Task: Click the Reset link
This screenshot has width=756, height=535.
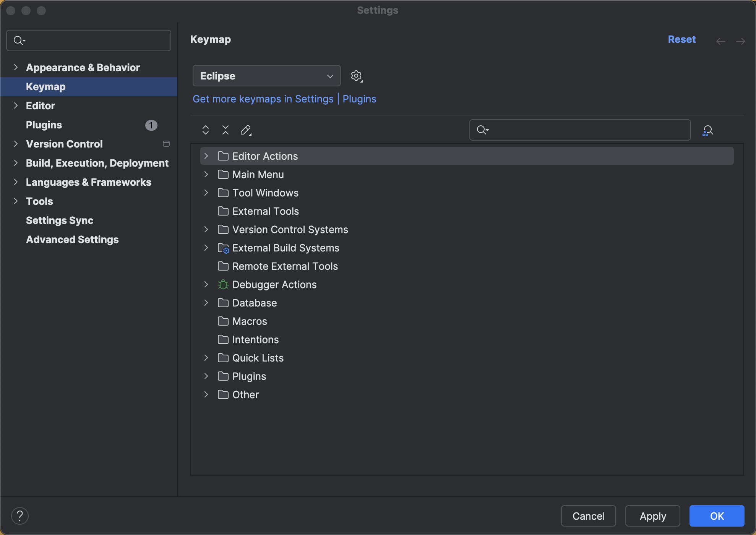Action: (x=681, y=39)
